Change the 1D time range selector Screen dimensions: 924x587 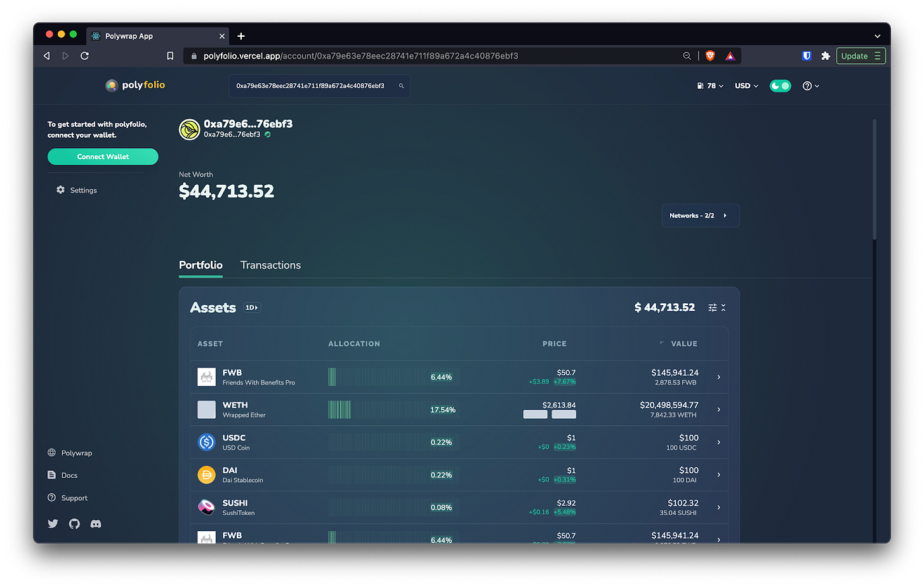coord(252,308)
